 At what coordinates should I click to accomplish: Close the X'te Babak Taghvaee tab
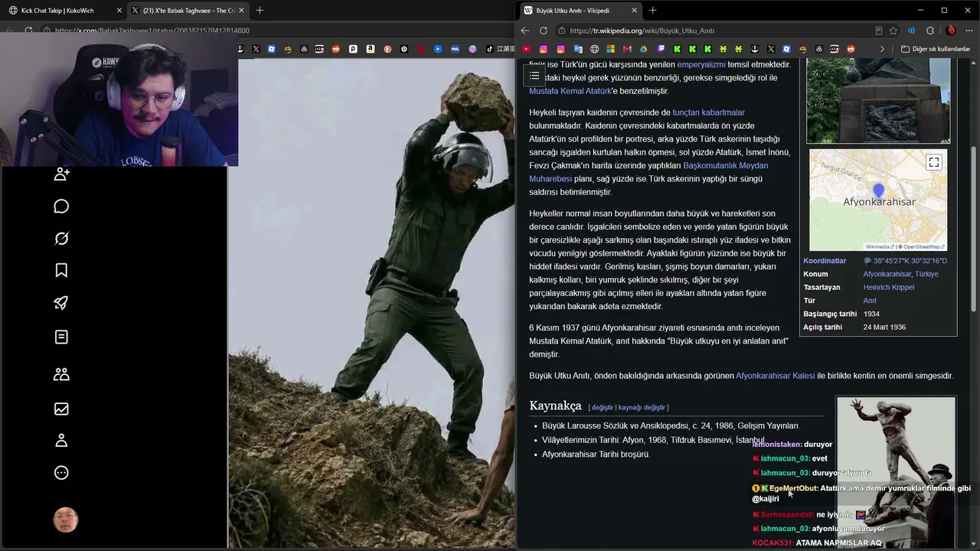click(242, 11)
